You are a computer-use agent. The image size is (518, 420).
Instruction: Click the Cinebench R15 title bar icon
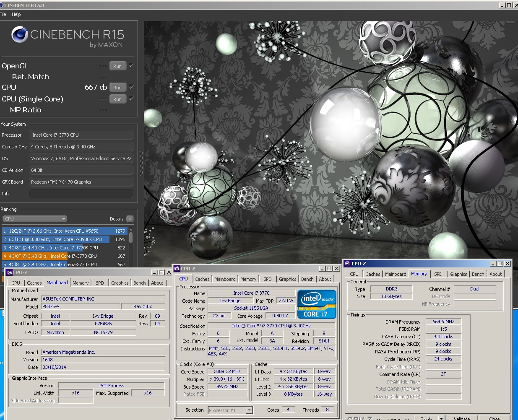1,5
